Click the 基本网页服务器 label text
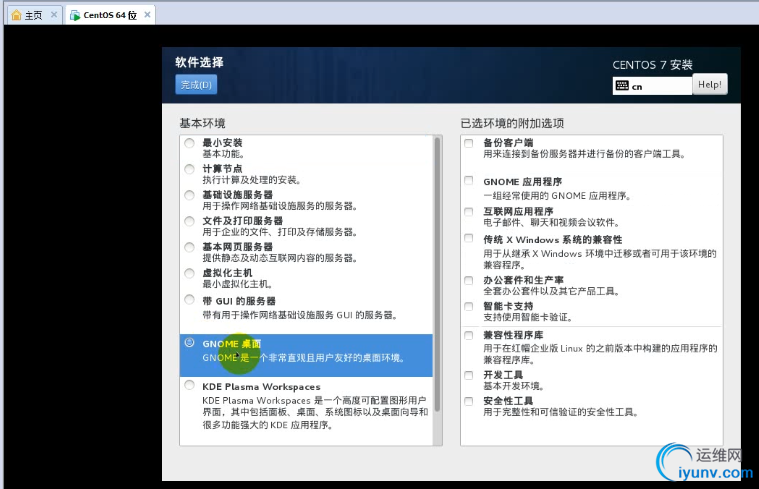Image resolution: width=759 pixels, height=489 pixels. pyautogui.click(x=238, y=247)
